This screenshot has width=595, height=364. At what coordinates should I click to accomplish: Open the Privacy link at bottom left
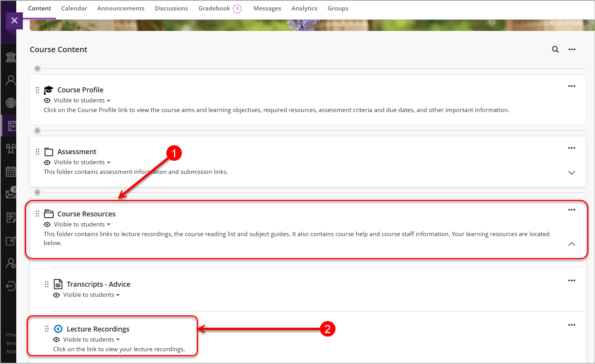click(x=11, y=335)
